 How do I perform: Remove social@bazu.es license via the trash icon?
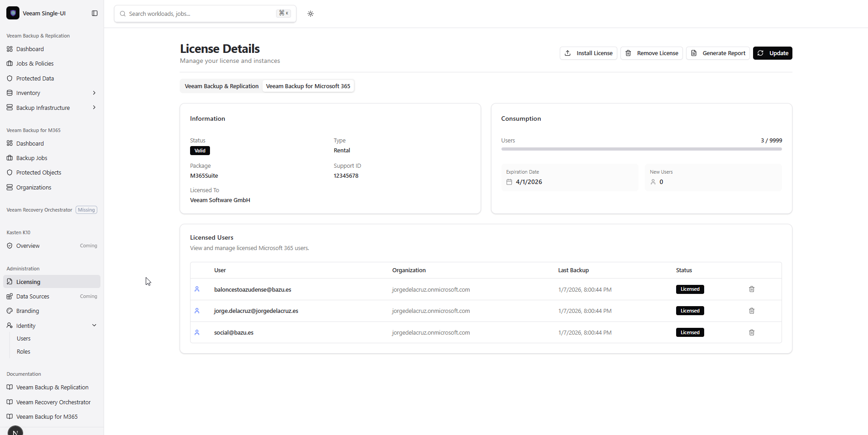[751, 333]
